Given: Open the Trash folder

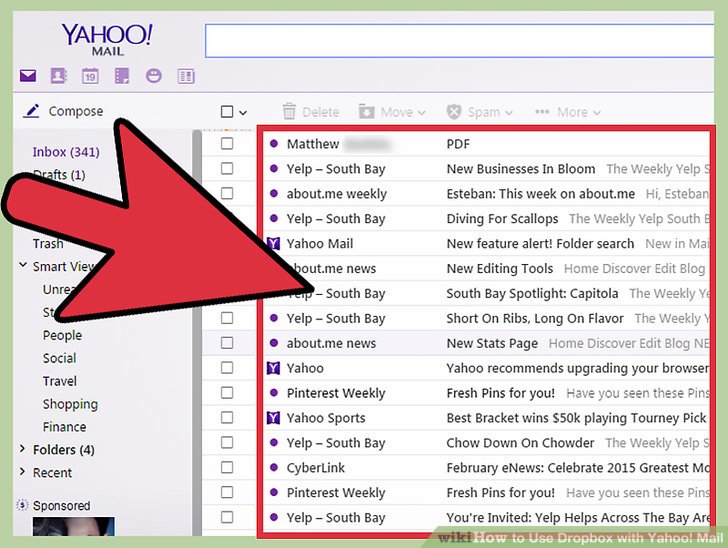Looking at the screenshot, I should tap(48, 243).
